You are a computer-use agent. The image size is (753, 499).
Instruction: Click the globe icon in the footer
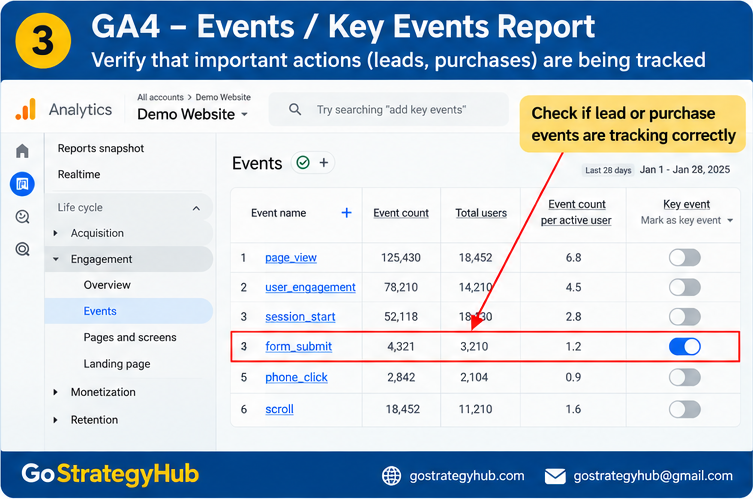[x=391, y=476]
